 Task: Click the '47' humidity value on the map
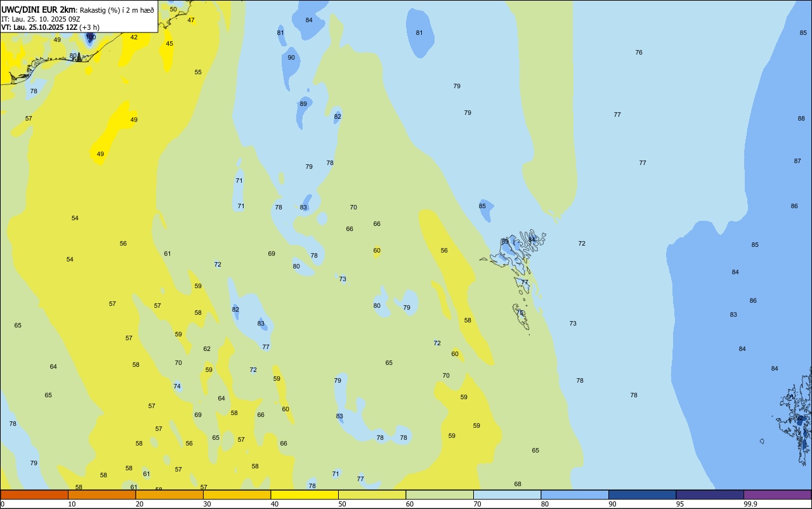pos(191,20)
